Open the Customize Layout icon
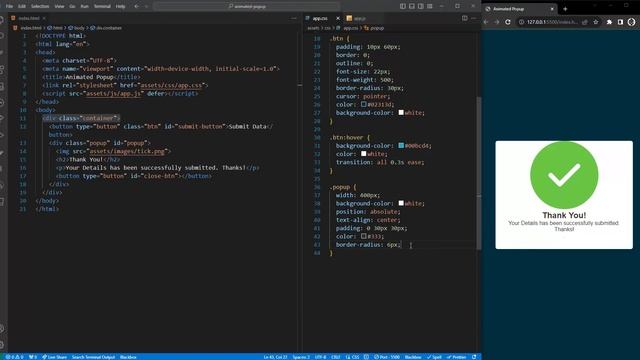 pyautogui.click(x=430, y=7)
